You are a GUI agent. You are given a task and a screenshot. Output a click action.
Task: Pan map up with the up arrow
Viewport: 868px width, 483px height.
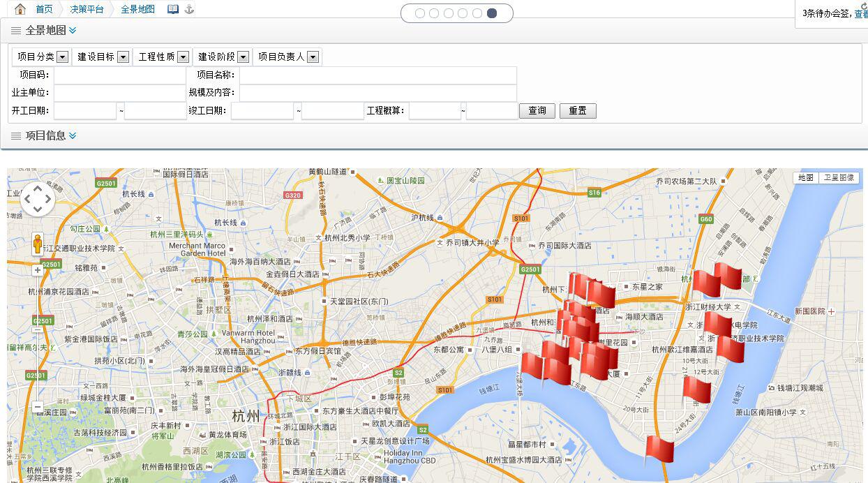38,188
